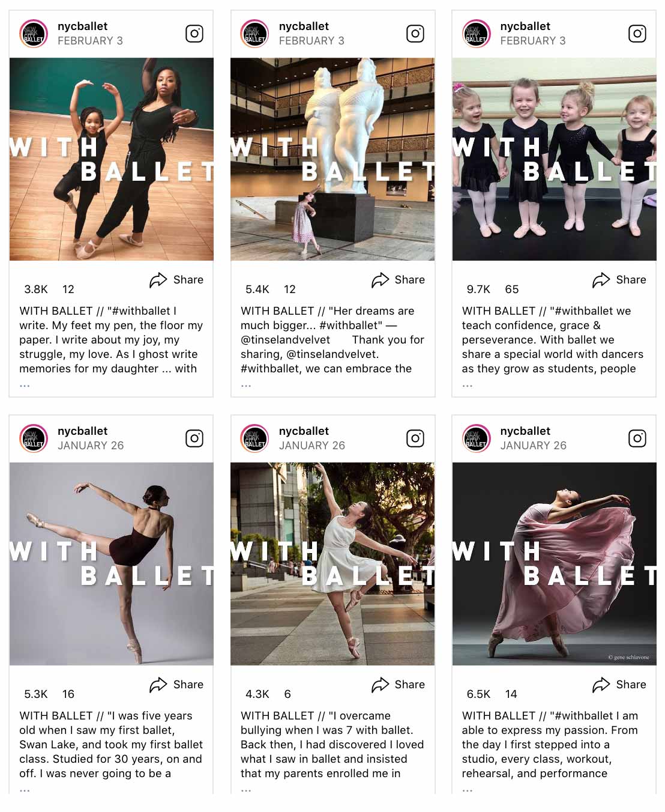665x812 pixels.
Task: Expand caption ellipsis under the tinselandvelvet post
Action: click(246, 386)
